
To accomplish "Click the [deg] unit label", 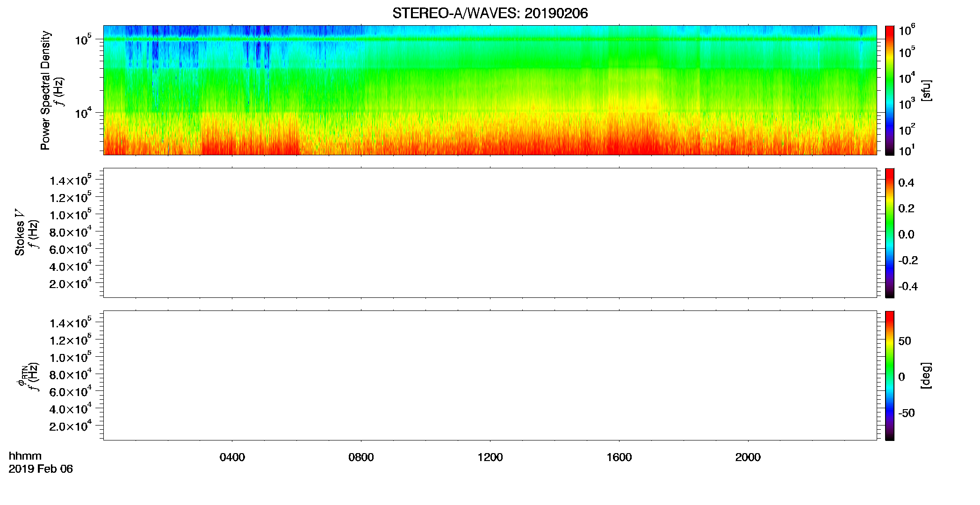I will pyautogui.click(x=925, y=375).
